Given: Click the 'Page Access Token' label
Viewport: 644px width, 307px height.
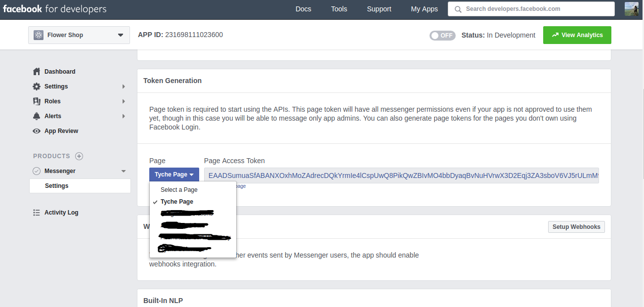Looking at the screenshot, I should coord(234,161).
